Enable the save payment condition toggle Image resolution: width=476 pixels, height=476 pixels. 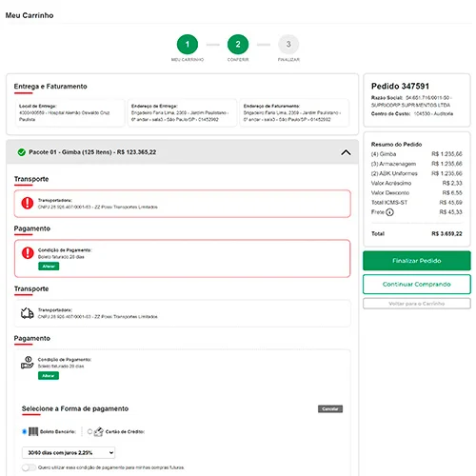29,467
